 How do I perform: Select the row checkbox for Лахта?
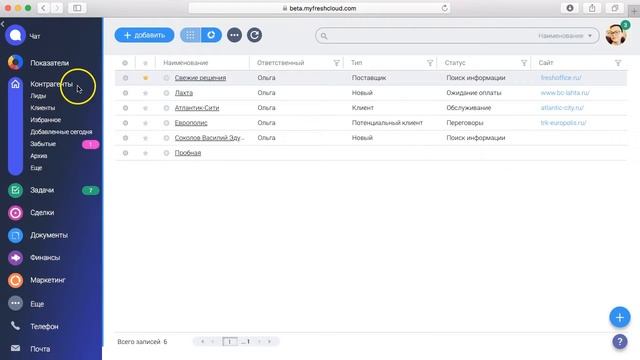click(125, 93)
